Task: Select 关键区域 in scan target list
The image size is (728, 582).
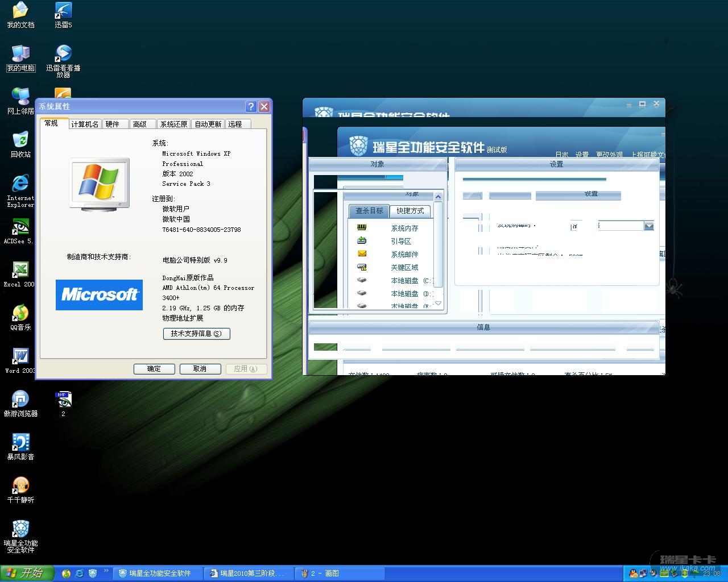Action: [404, 267]
